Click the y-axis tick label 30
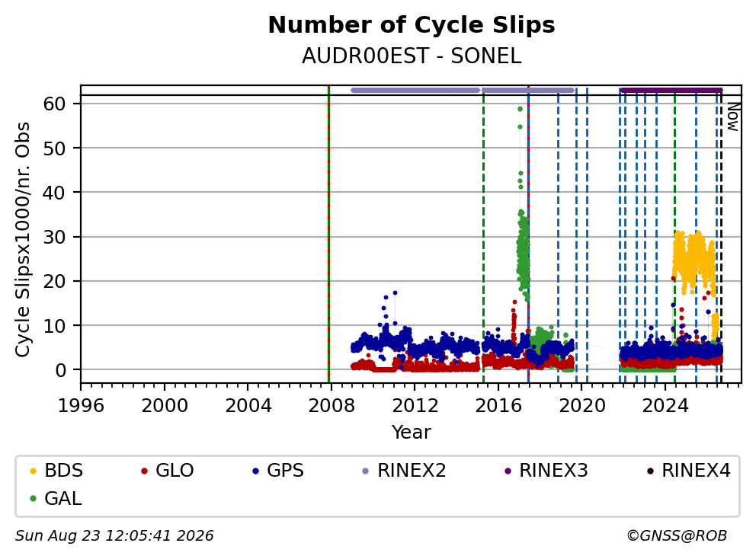This screenshot has height=559, width=756. point(54,237)
